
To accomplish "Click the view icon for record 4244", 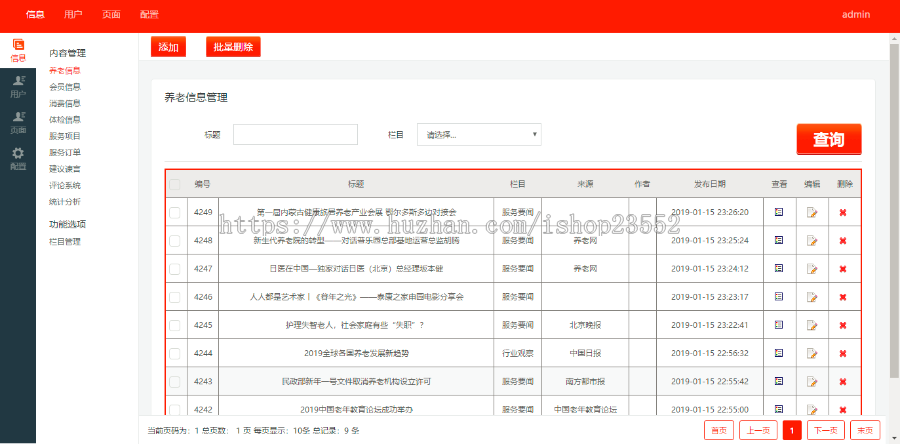I will pos(779,353).
